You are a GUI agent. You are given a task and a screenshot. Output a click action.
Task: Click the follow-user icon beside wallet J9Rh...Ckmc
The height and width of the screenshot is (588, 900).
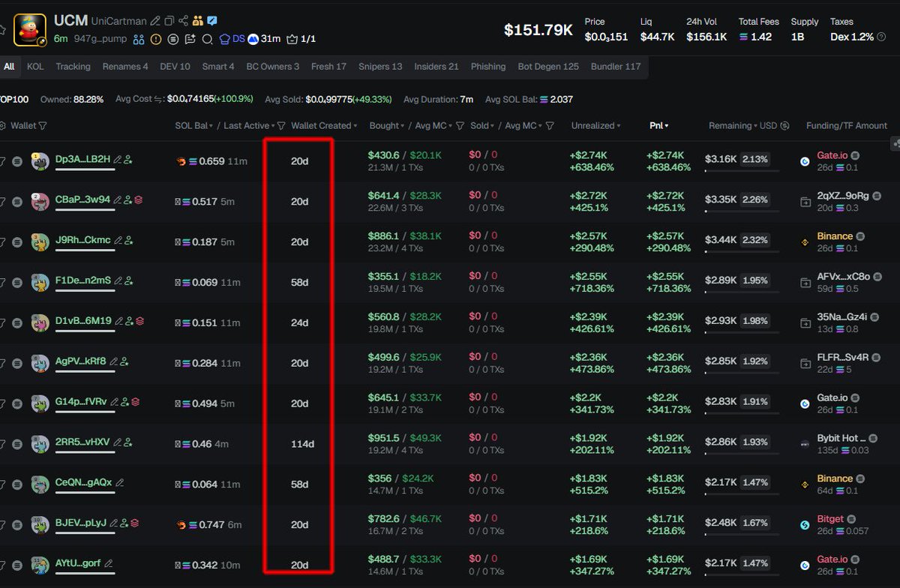point(128,241)
